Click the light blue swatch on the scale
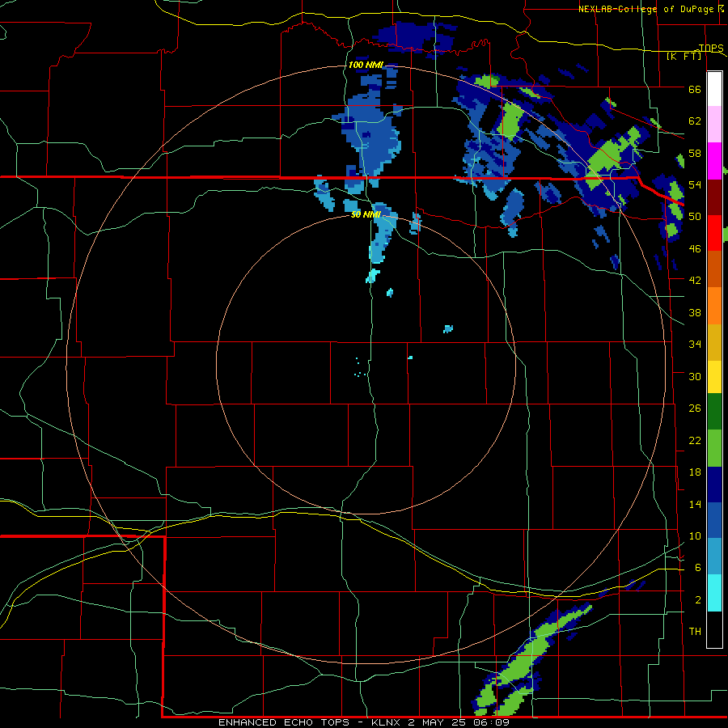Image resolution: width=728 pixels, height=728 pixels. [714, 557]
